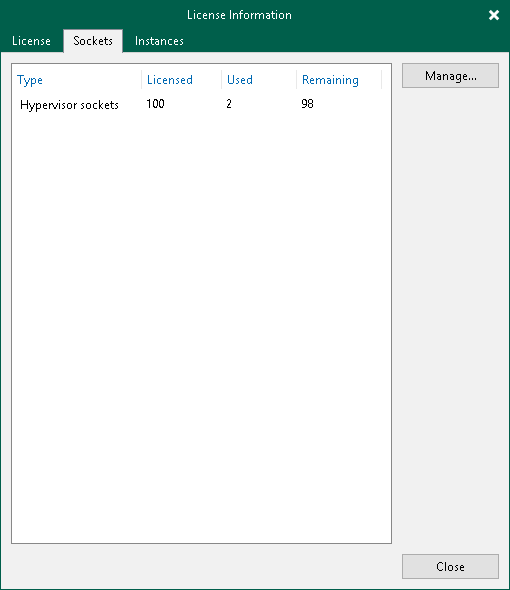510x590 pixels.
Task: Close dialog with the X icon
Action: pyautogui.click(x=493, y=15)
